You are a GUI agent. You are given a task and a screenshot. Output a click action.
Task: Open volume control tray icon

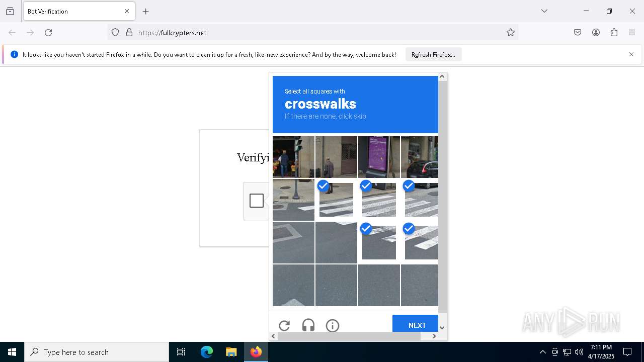[579, 352]
